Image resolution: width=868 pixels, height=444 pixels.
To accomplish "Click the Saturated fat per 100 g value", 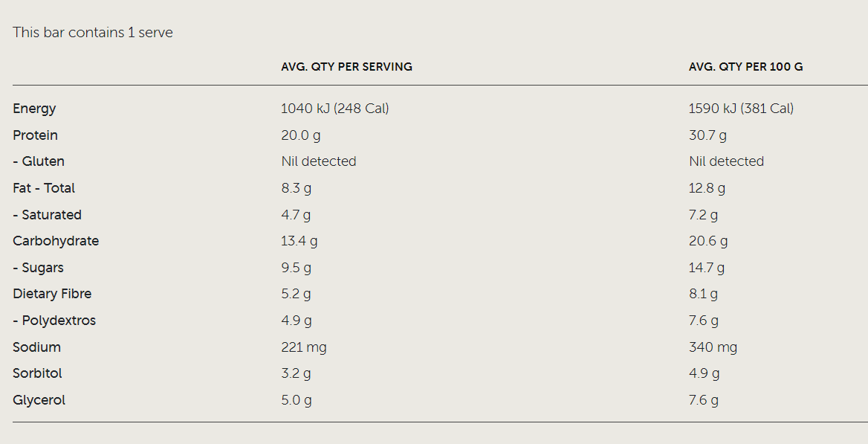I will coord(703,215).
